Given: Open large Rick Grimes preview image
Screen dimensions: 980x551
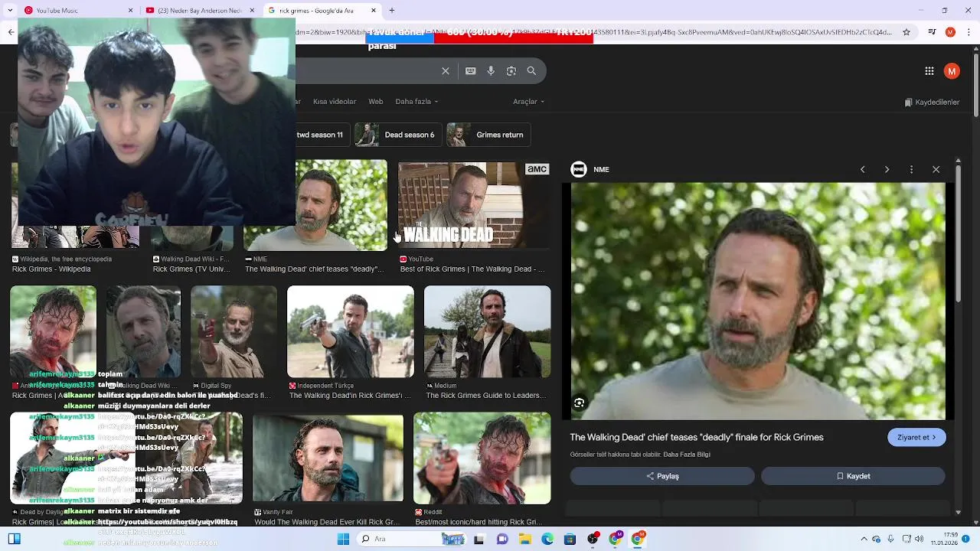Looking at the screenshot, I should pyautogui.click(x=758, y=301).
